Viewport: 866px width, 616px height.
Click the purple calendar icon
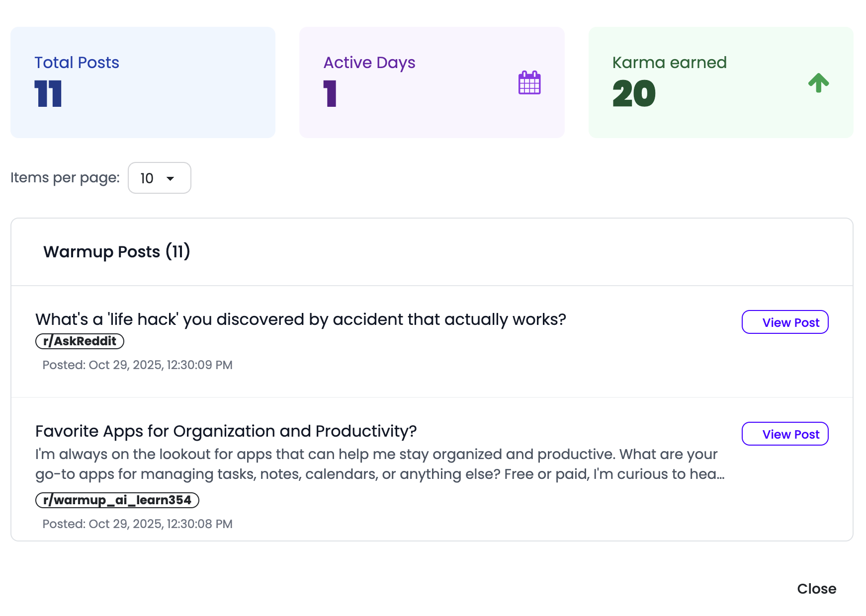coord(529,82)
